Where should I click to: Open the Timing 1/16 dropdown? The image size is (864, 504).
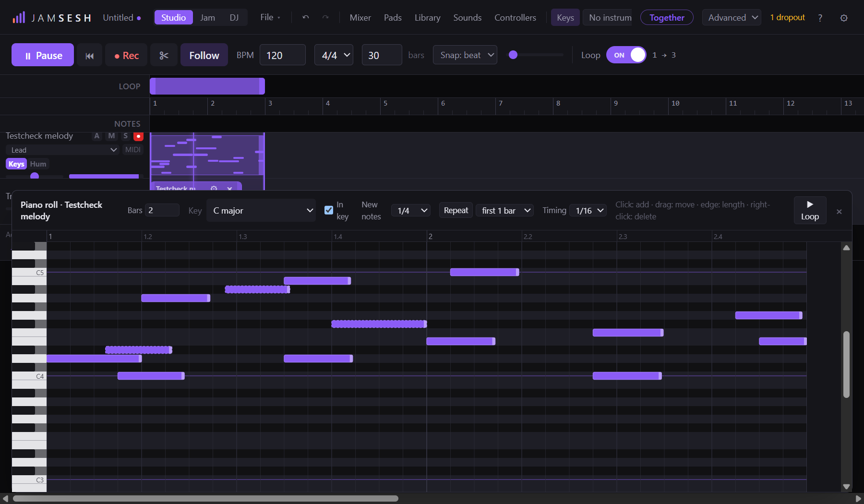[x=588, y=211]
